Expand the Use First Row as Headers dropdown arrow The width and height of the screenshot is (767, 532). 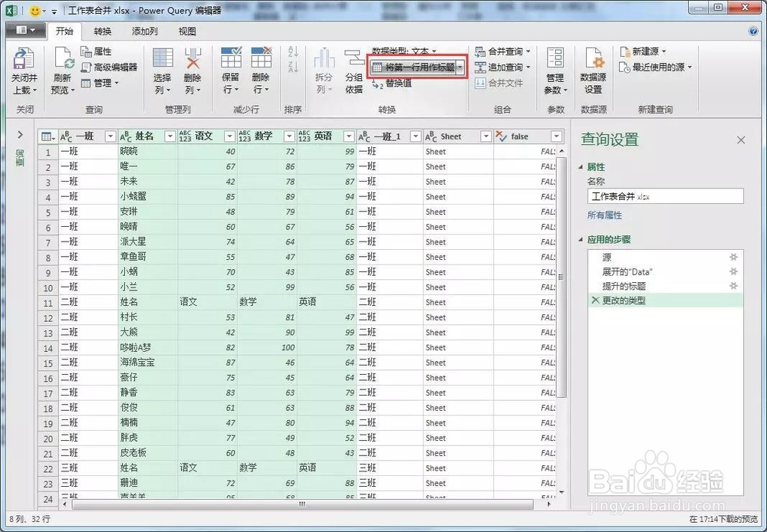pos(460,67)
